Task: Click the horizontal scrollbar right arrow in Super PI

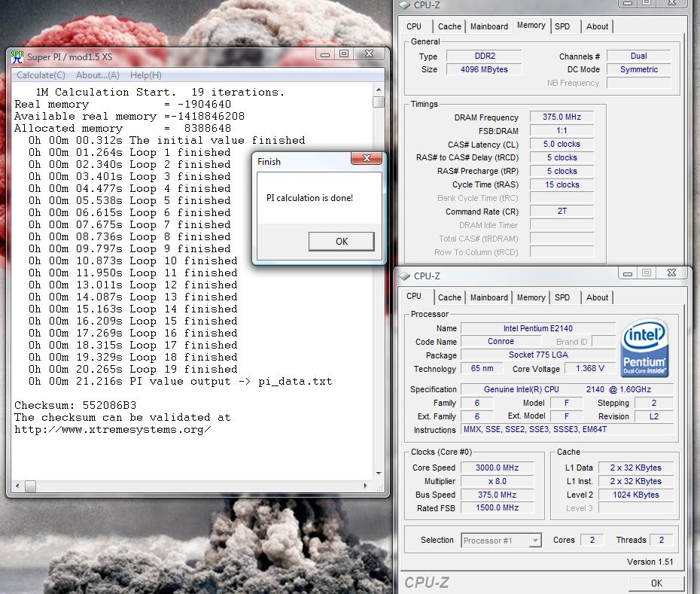Action: [x=366, y=486]
